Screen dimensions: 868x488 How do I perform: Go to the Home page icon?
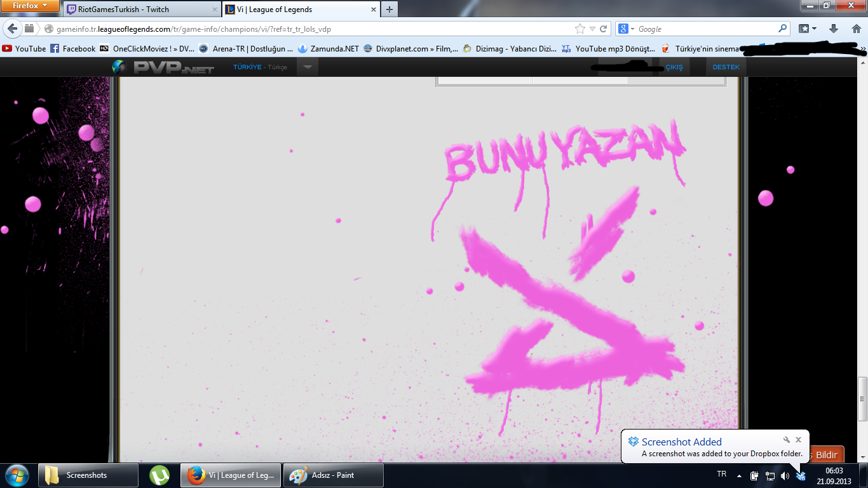point(856,29)
